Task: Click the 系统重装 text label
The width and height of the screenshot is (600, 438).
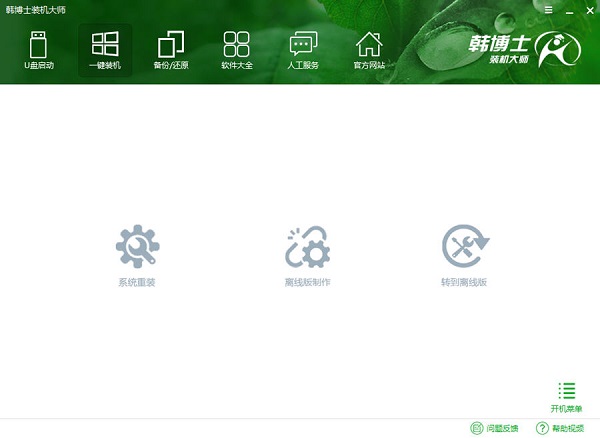Action: click(x=137, y=282)
